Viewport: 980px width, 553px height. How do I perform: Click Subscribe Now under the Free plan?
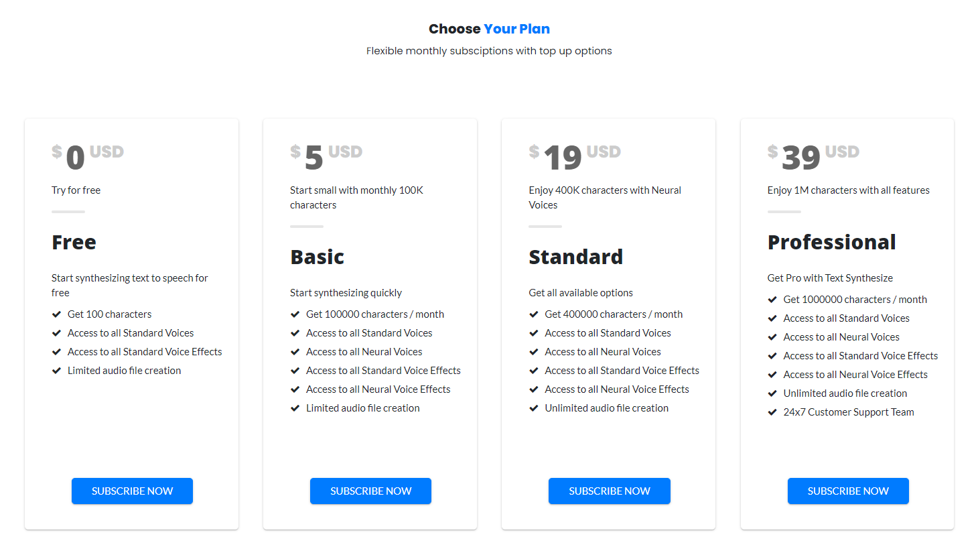pyautogui.click(x=132, y=491)
